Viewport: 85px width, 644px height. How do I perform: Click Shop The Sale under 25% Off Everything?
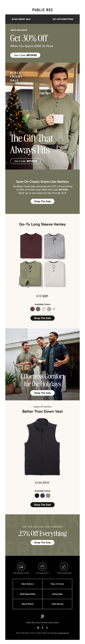pyautogui.click(x=42, y=542)
